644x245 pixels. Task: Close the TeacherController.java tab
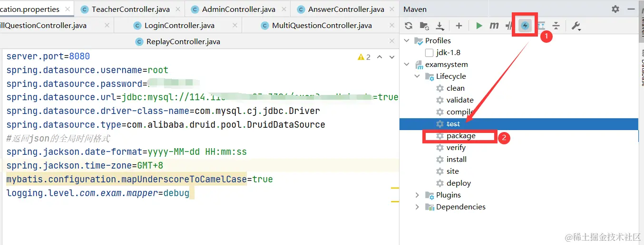pos(177,9)
